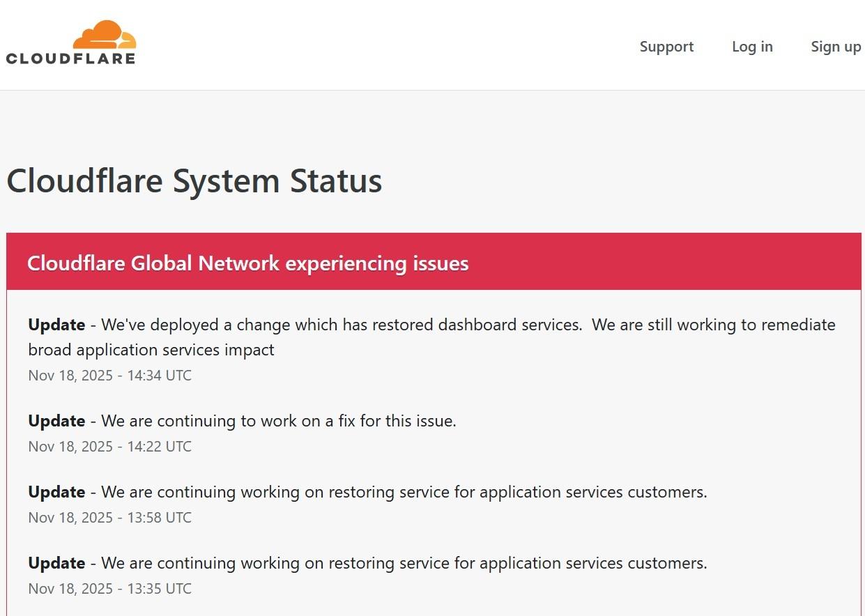Click the 13:35 restoring service update message

pos(404,563)
